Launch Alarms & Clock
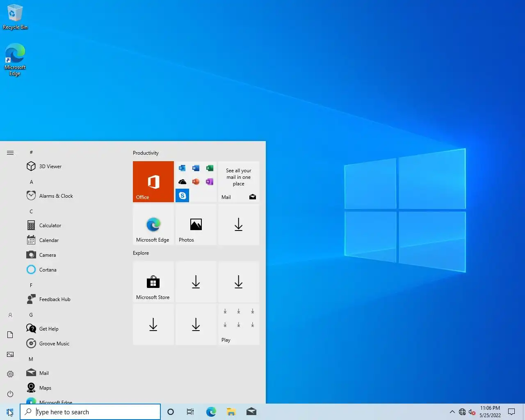 [x=74, y=196]
